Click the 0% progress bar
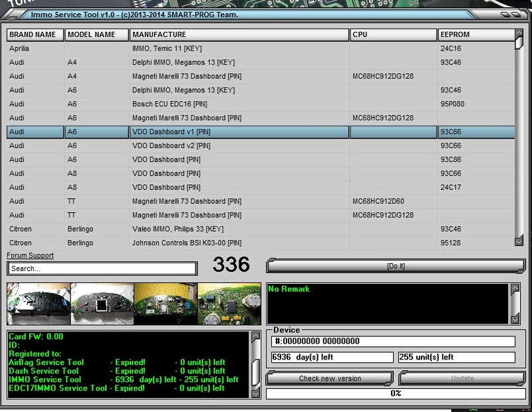The width and height of the screenshot is (532, 412). pos(396,393)
